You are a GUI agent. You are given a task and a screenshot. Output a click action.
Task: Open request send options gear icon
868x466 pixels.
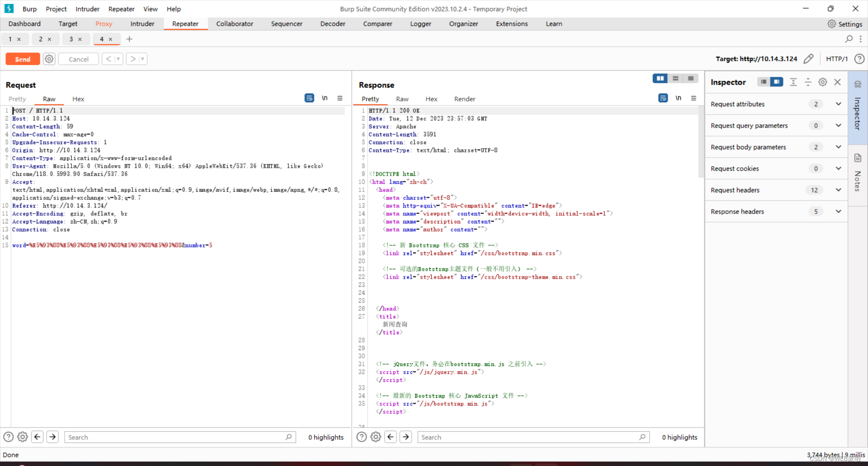point(49,59)
